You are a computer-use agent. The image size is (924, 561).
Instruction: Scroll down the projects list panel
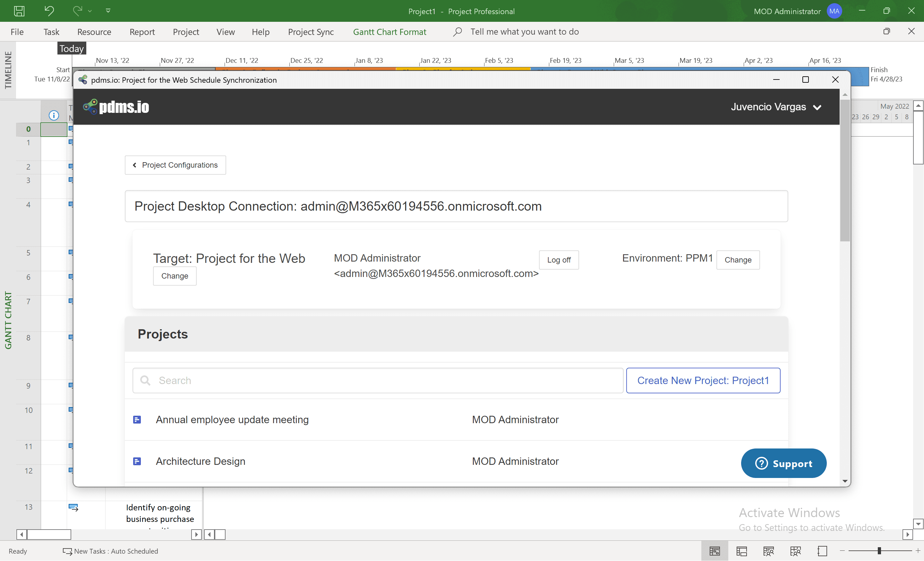pos(845,481)
